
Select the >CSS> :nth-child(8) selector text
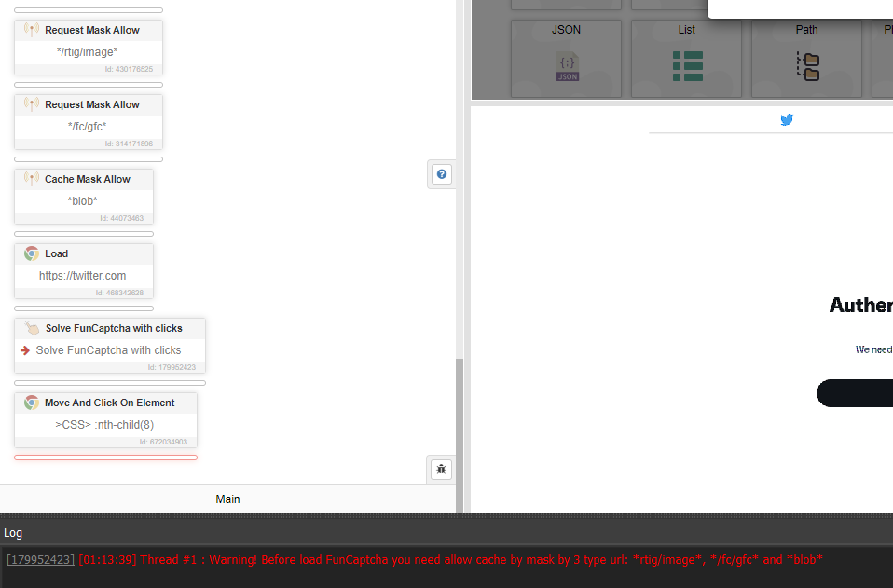(104, 425)
